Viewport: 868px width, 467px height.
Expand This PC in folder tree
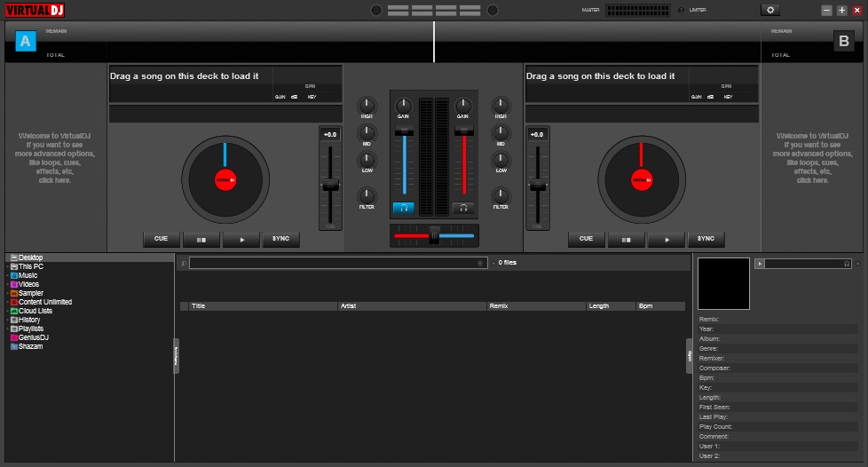(x=8, y=266)
